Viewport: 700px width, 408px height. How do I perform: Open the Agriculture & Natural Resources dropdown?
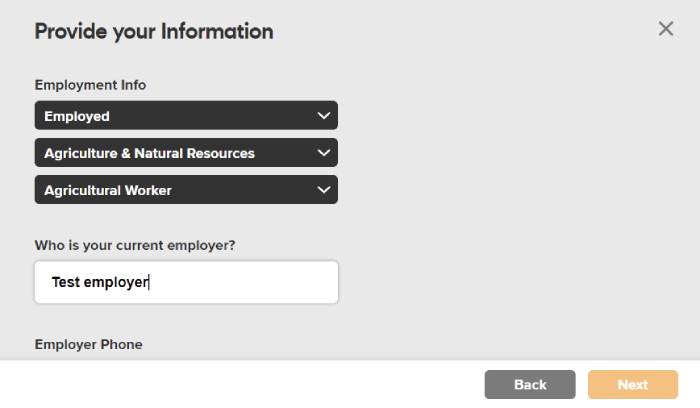coord(186,153)
